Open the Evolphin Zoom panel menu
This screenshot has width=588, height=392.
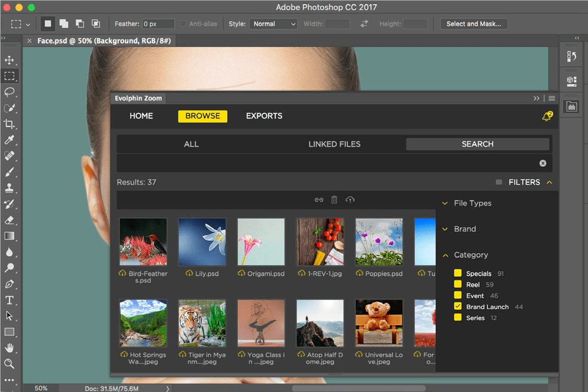pyautogui.click(x=552, y=98)
